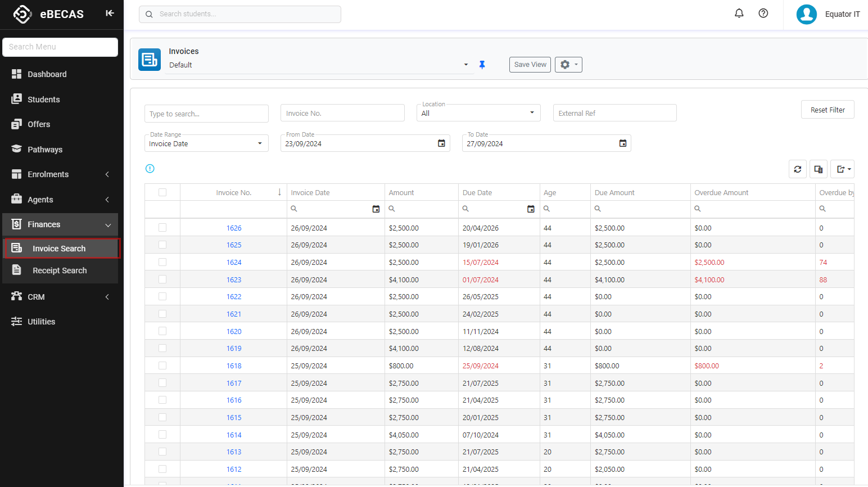Open the export dropdown button
This screenshot has width=868, height=487.
click(x=842, y=169)
